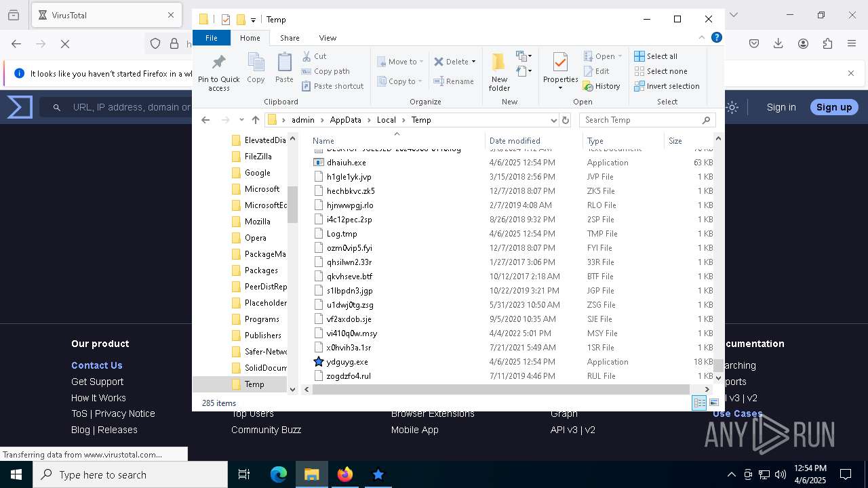This screenshot has height=488, width=868.
Task: Expand the Open dropdown arrow
Action: click(620, 57)
